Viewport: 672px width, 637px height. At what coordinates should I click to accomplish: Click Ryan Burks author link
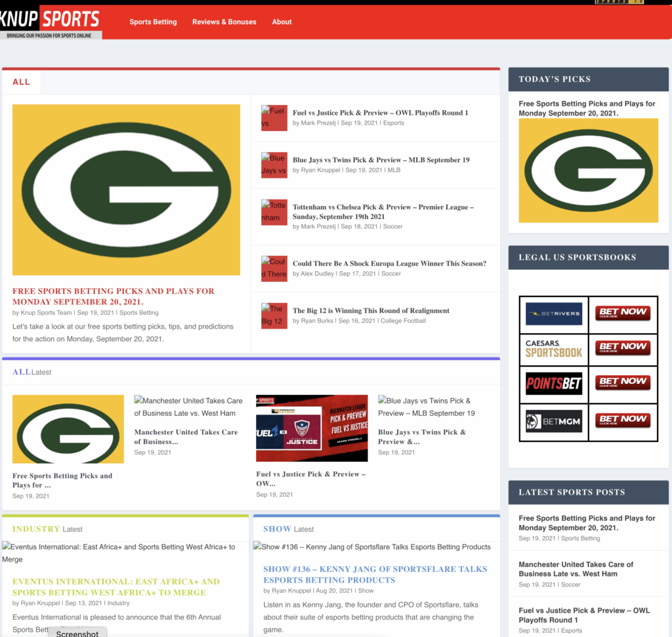(x=317, y=321)
